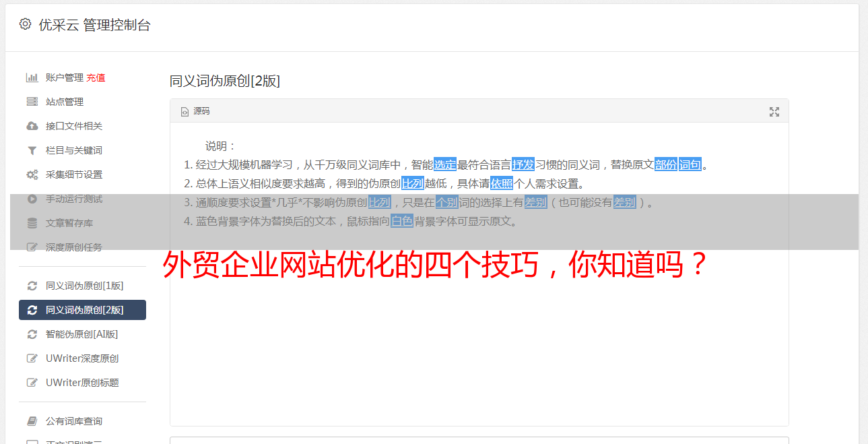This screenshot has height=444, width=868.
Task: Click highlighted word 依照 in second line
Action: 502,183
